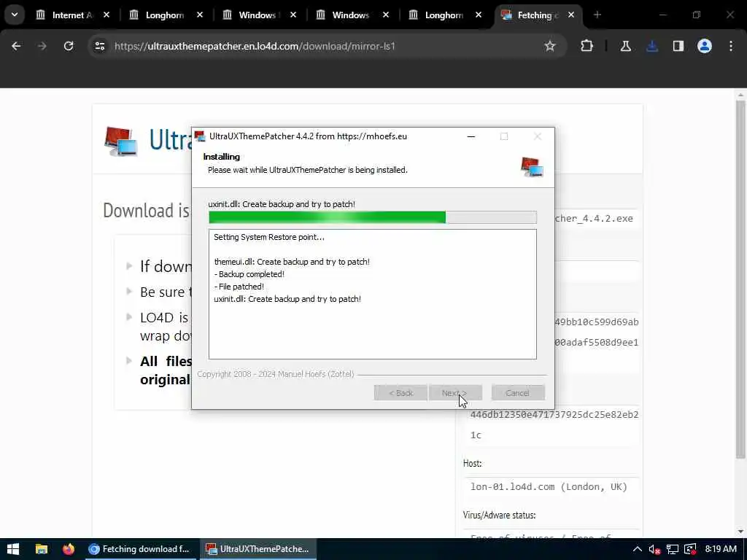Click the hash value ending 49bb10c599d69ab

coord(597,322)
